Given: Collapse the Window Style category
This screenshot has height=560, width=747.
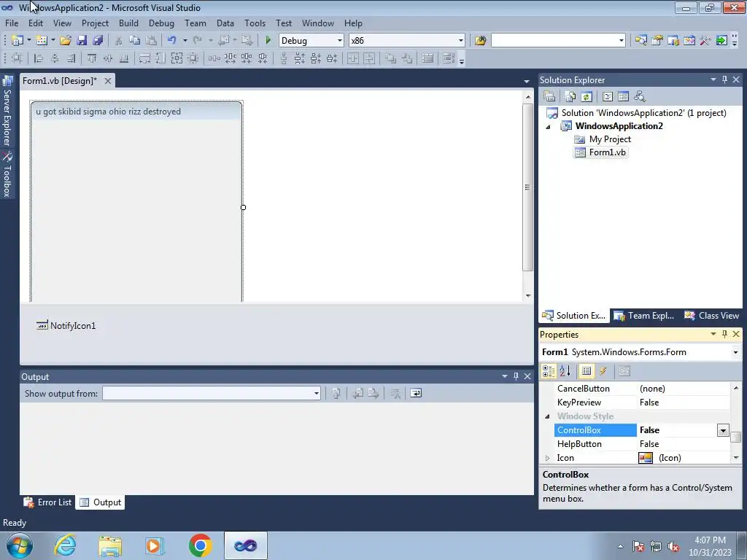Looking at the screenshot, I should (x=547, y=416).
